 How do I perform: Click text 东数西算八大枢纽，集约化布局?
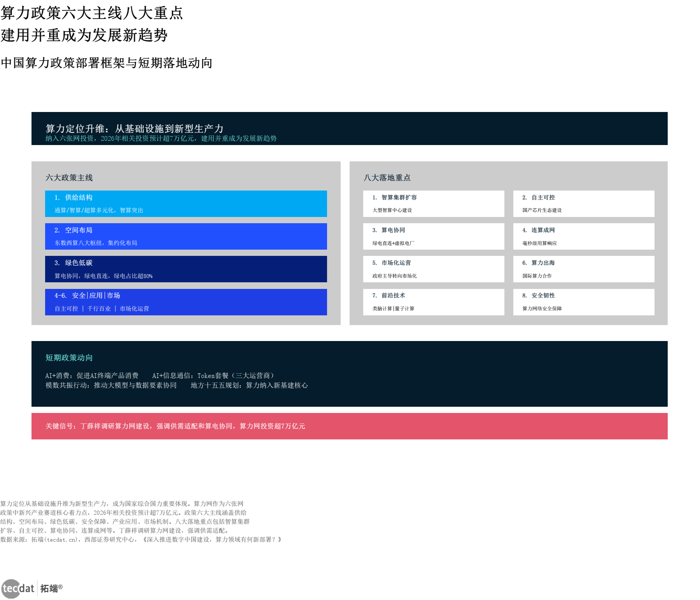point(96,243)
